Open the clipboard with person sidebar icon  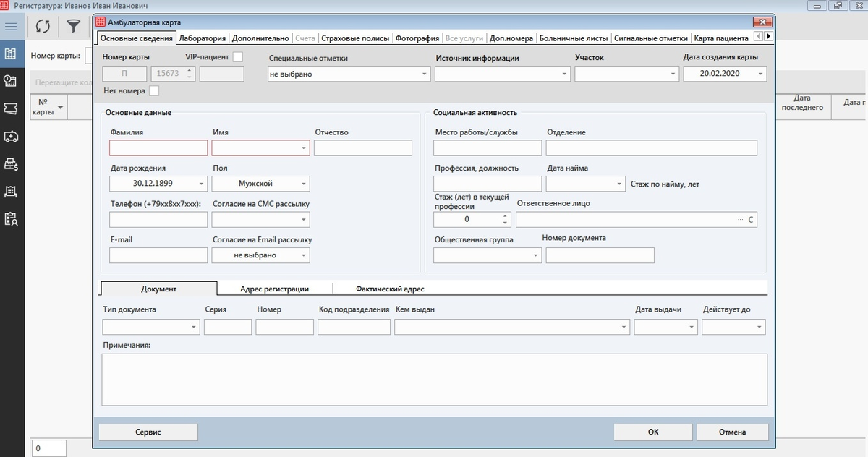coord(11,219)
